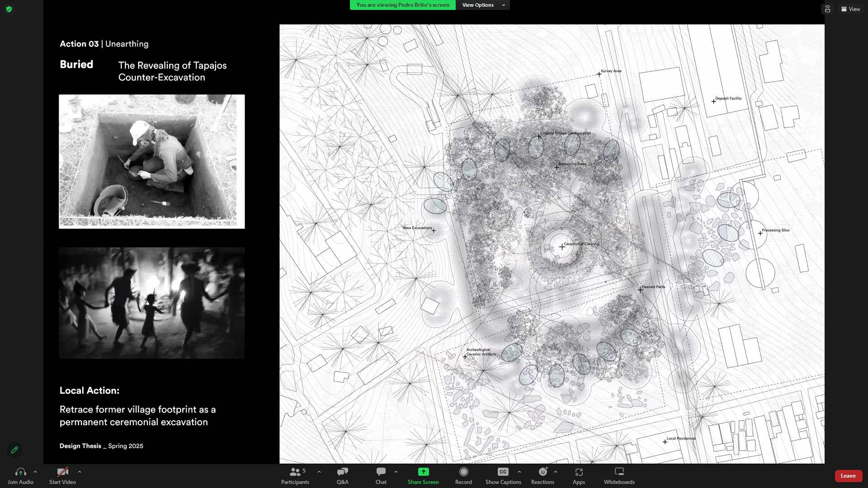
Task: Click the 'Ceremonial Clearing' map label
Action: 581,244
